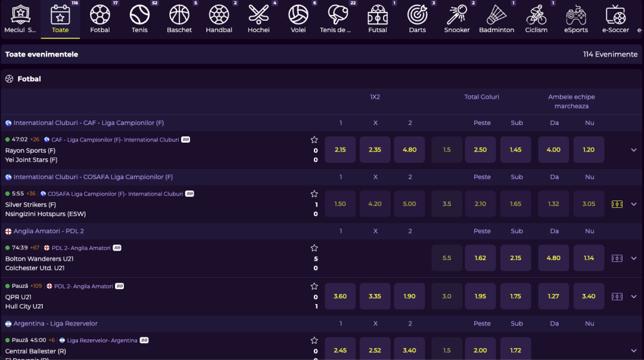Select the Ciclism icon
This screenshot has width=644, height=360.
pyautogui.click(x=536, y=19)
